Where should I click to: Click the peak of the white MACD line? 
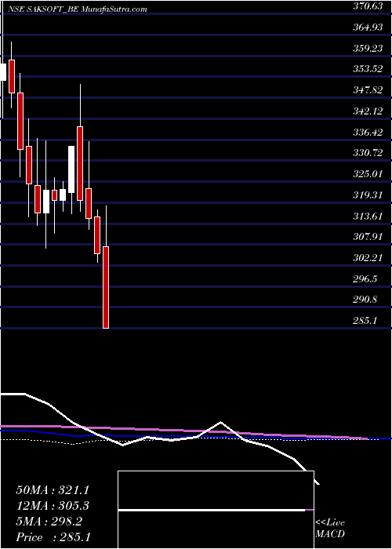pyautogui.click(x=220, y=422)
